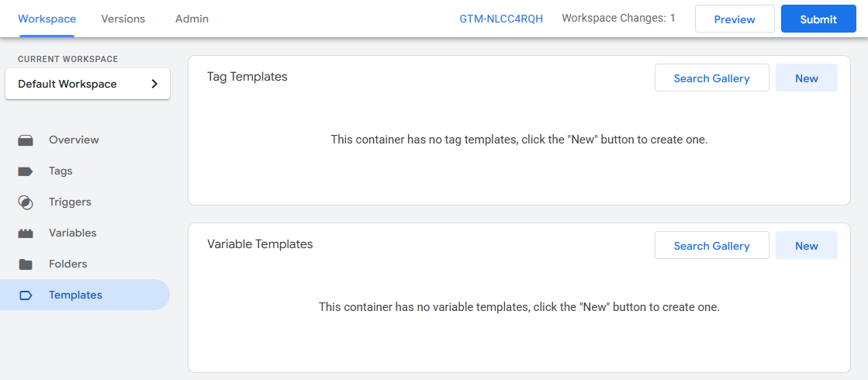Open container ID GTM-NLCC4RQH link
868x380 pixels.
pyautogui.click(x=501, y=19)
